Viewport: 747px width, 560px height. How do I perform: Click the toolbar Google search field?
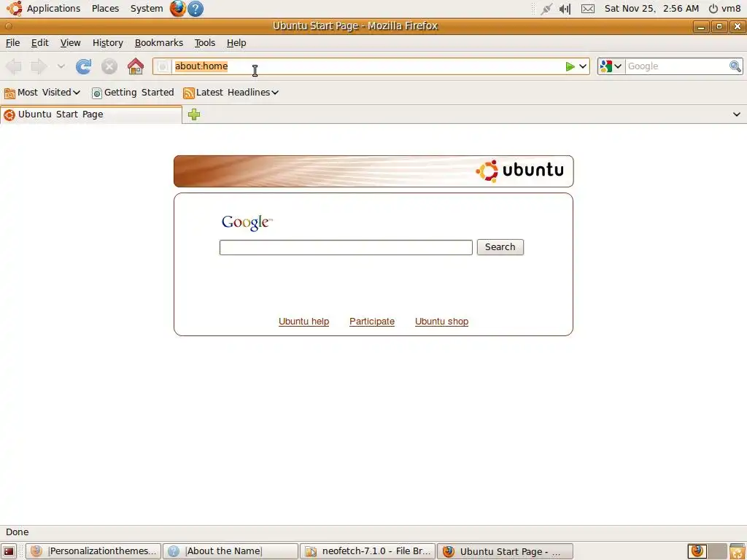pyautogui.click(x=676, y=66)
